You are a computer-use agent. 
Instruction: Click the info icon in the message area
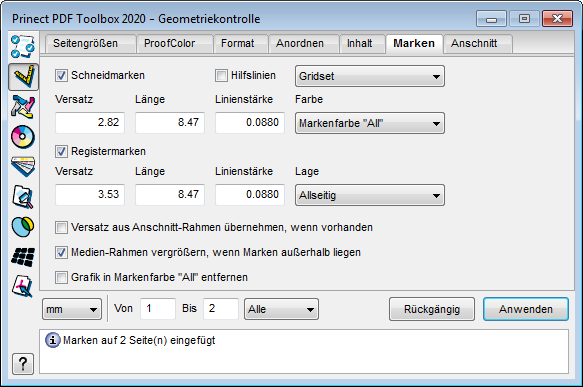pyautogui.click(x=52, y=340)
